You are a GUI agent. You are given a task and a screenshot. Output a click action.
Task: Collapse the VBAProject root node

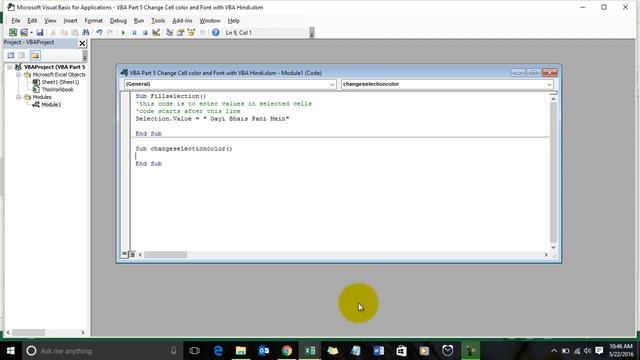pos(9,67)
